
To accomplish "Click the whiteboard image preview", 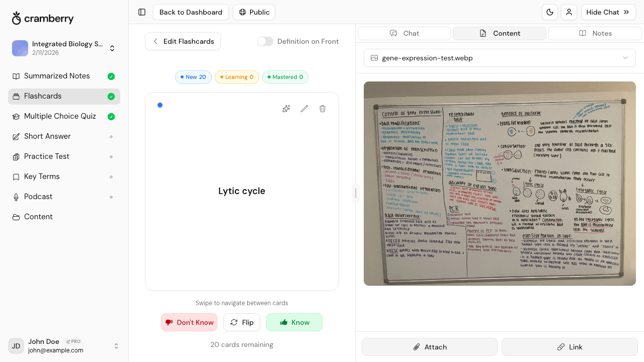I will 500,184.
